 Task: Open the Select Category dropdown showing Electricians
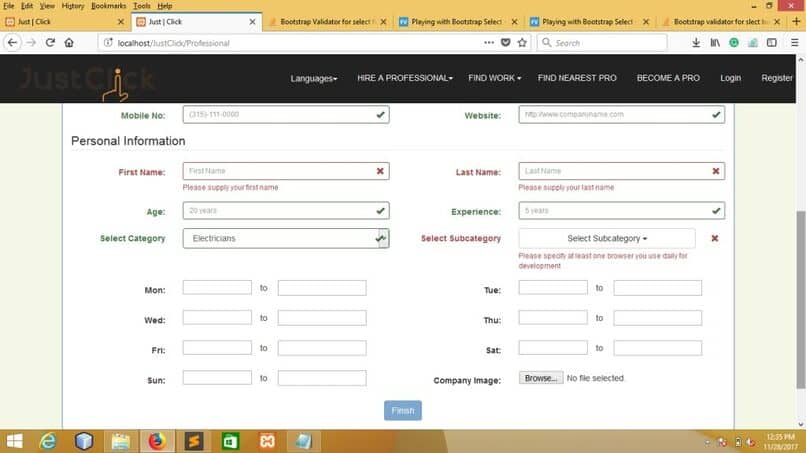(286, 238)
